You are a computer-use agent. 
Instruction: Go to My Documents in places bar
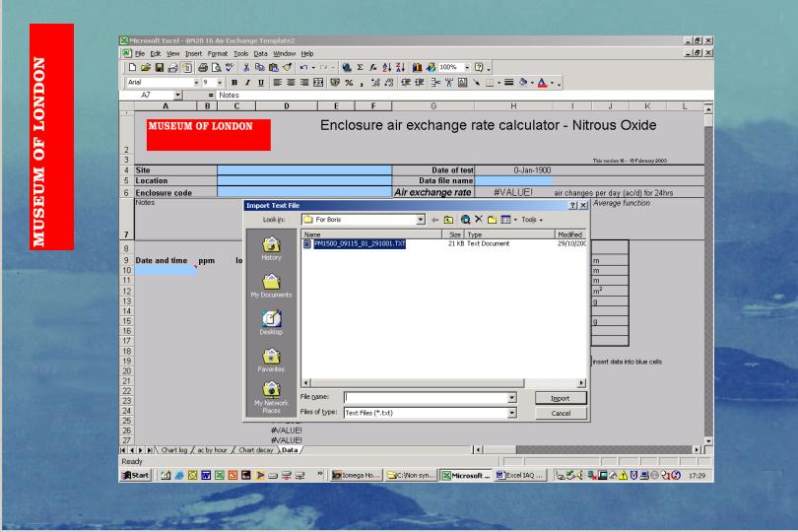click(271, 286)
